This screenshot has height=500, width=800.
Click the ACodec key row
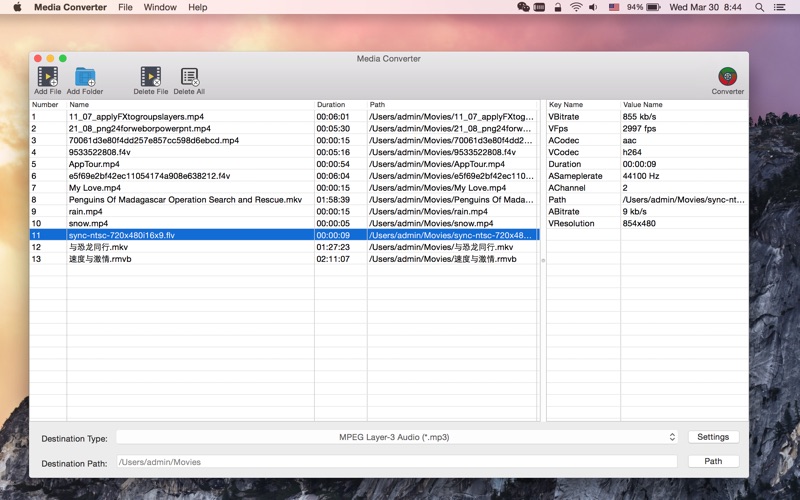(564, 140)
